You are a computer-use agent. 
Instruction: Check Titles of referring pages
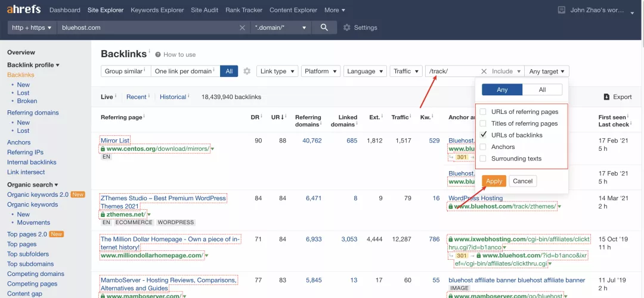pos(483,123)
